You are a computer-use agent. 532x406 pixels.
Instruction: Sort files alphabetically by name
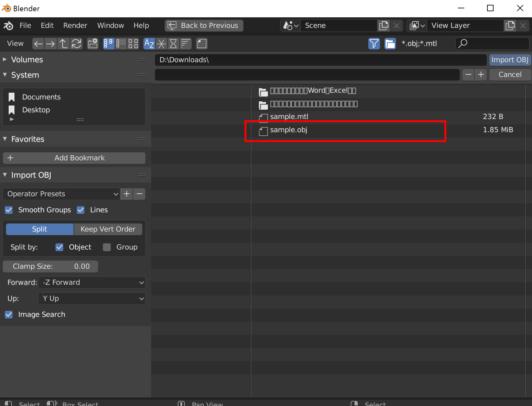point(149,44)
